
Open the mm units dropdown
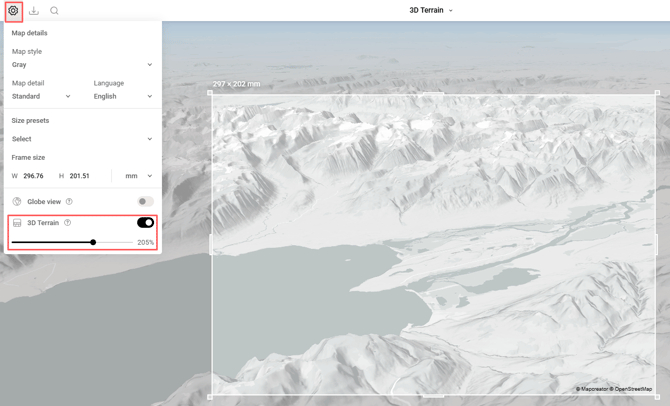coord(138,176)
